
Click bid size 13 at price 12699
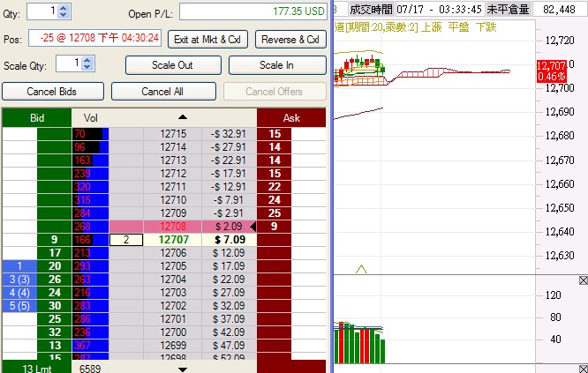point(55,346)
